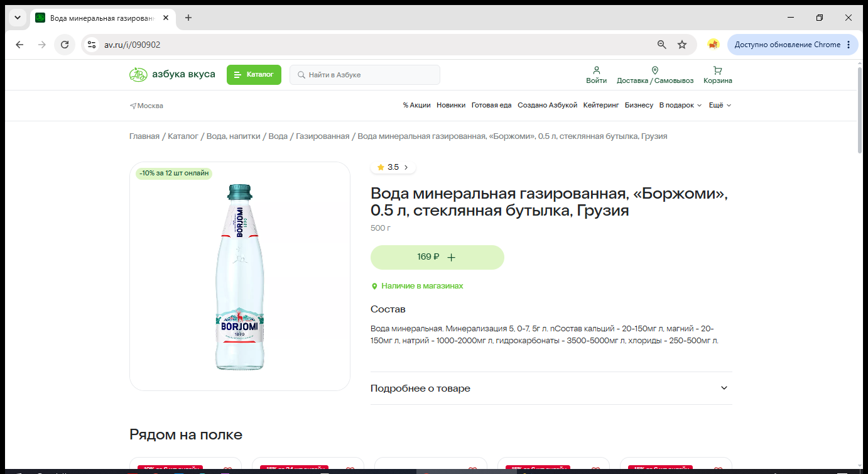Focus the Найти в Азбуке search field
The image size is (868, 474).
click(365, 75)
